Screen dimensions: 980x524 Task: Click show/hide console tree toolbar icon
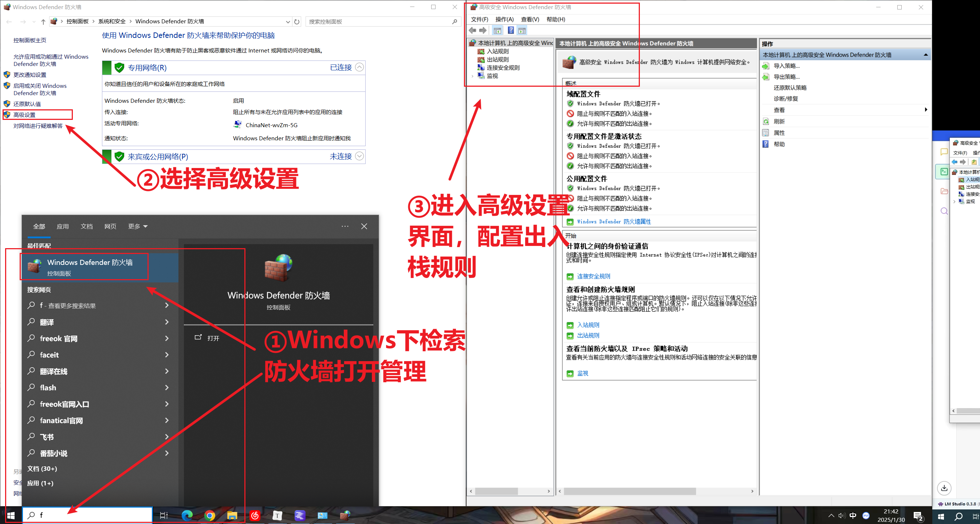[497, 31]
